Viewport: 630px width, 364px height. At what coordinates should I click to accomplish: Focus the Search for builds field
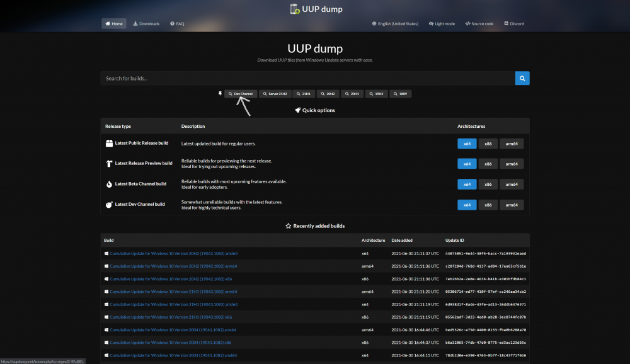pyautogui.click(x=308, y=78)
